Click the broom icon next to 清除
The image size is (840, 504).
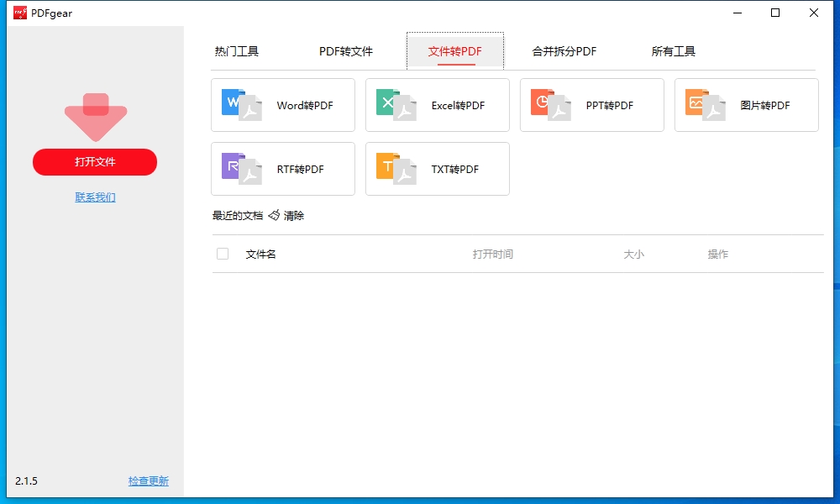(x=274, y=215)
